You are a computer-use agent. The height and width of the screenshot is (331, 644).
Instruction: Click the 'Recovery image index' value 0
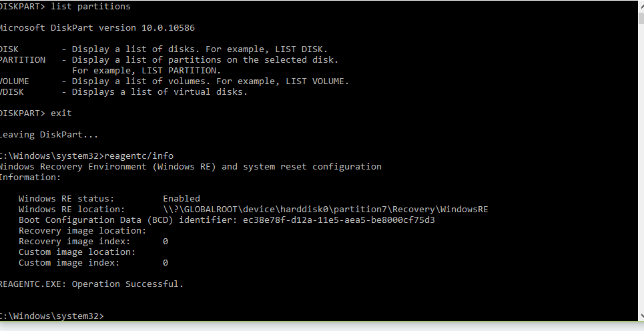point(166,241)
